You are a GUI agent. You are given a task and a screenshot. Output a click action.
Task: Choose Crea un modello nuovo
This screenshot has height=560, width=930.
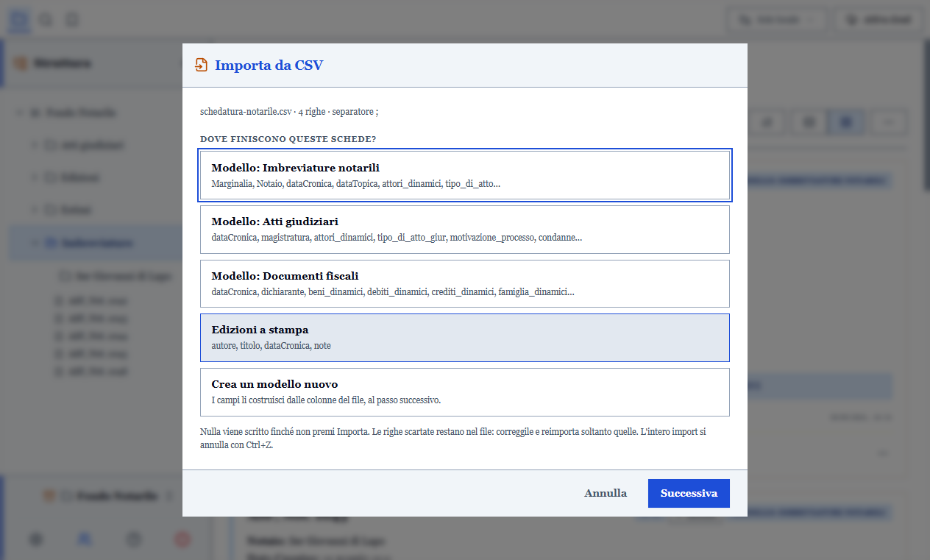[x=465, y=392]
